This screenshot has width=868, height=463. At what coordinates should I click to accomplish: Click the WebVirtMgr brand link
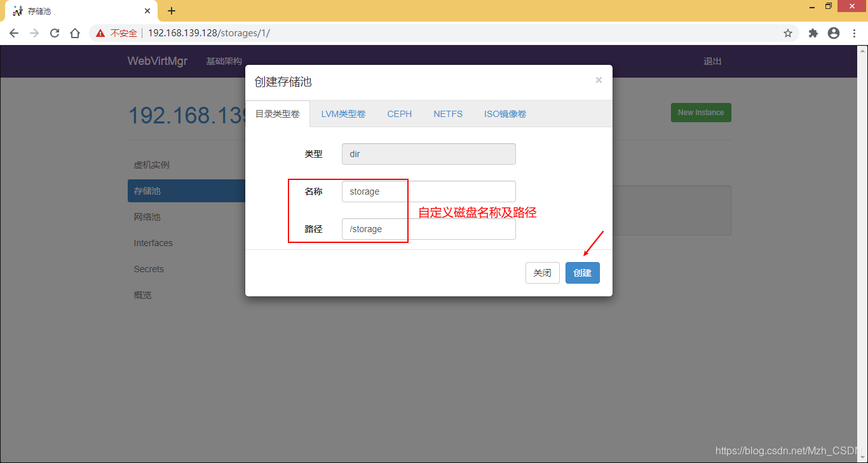click(158, 61)
